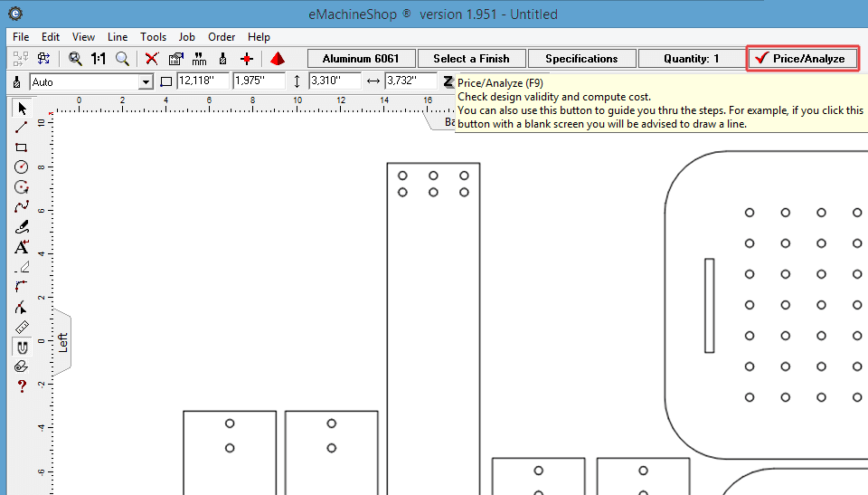This screenshot has width=868, height=495.
Task: Click the Price/Analyze button
Action: (x=803, y=59)
